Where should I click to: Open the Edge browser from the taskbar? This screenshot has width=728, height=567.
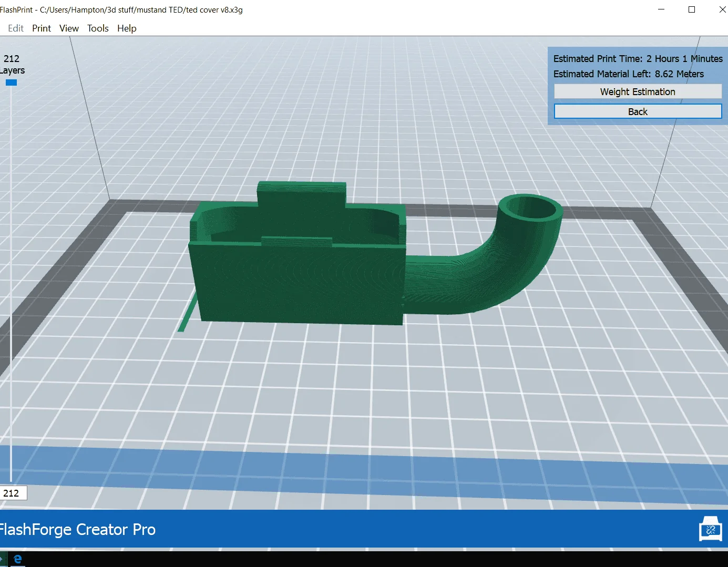tap(18, 559)
